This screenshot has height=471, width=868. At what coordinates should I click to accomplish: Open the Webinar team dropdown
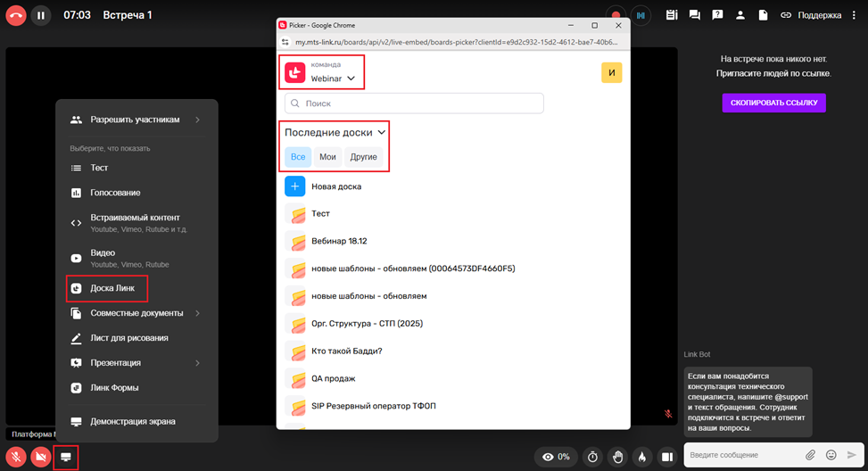(333, 78)
